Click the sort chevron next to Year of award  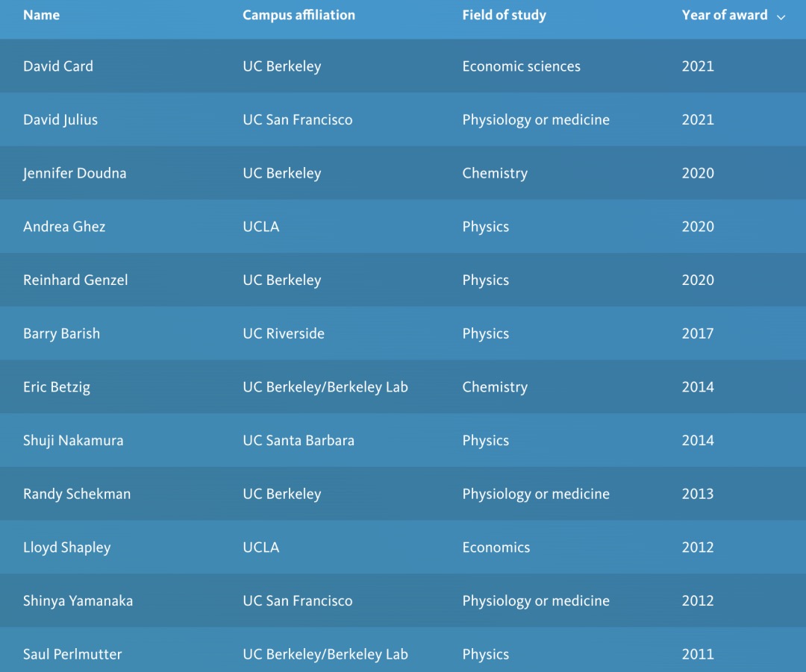coord(781,17)
